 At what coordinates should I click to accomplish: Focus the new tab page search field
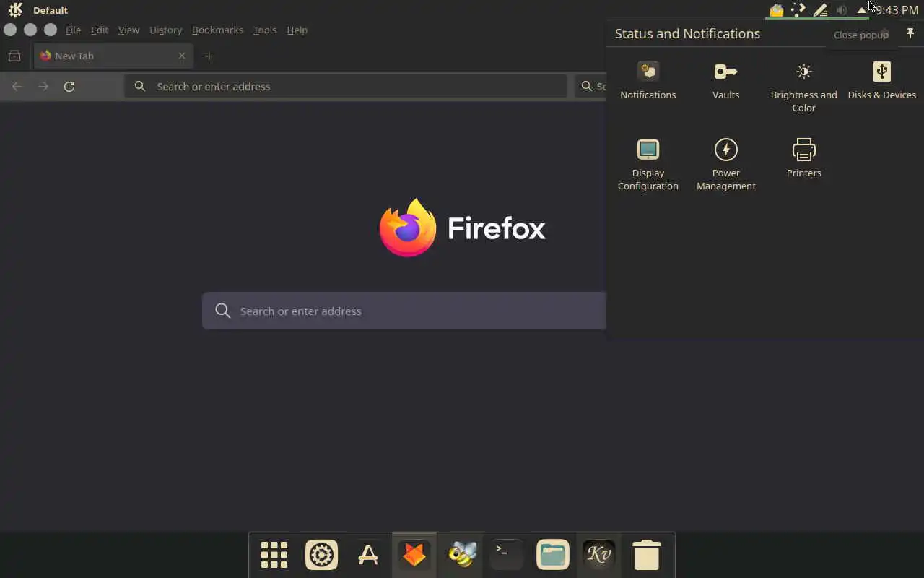404,311
